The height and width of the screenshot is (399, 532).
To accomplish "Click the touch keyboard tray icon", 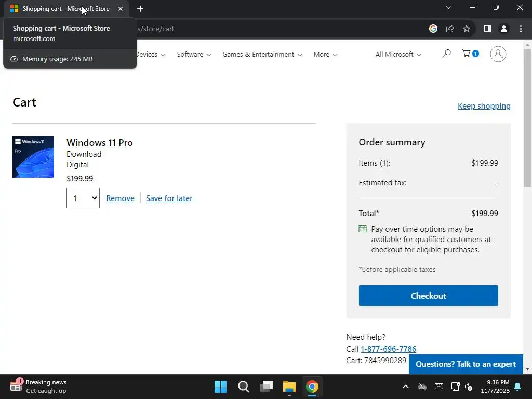I will pyautogui.click(x=438, y=387).
